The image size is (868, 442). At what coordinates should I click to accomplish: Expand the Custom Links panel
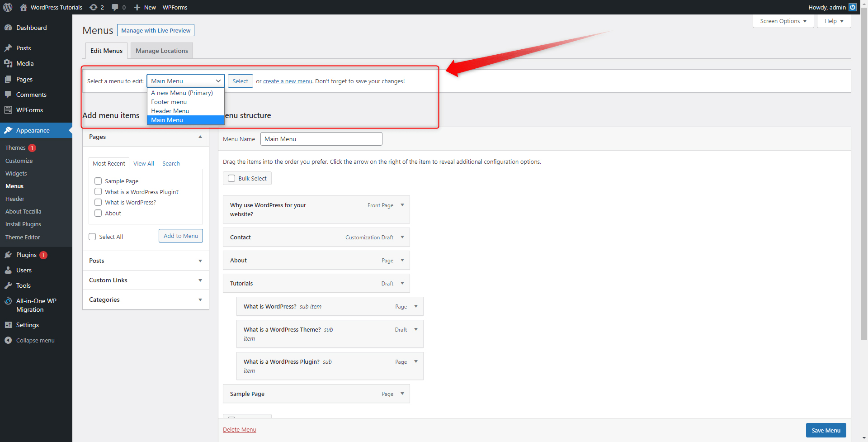click(146, 280)
